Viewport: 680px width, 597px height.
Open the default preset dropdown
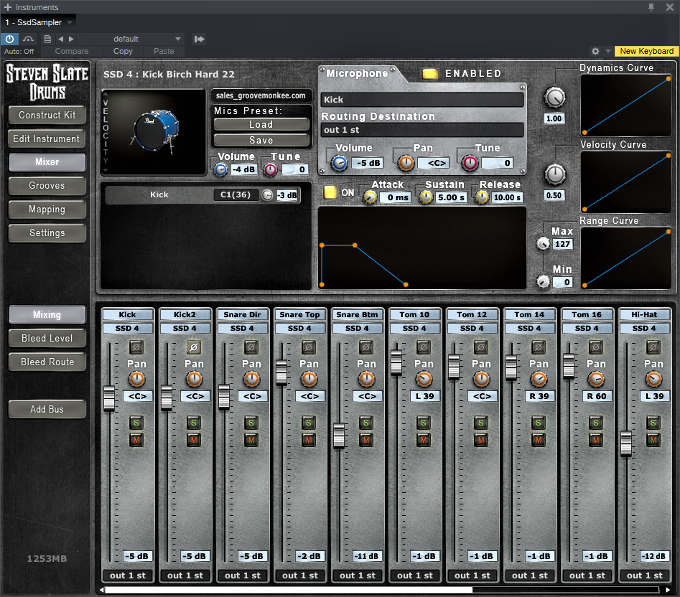coord(132,39)
